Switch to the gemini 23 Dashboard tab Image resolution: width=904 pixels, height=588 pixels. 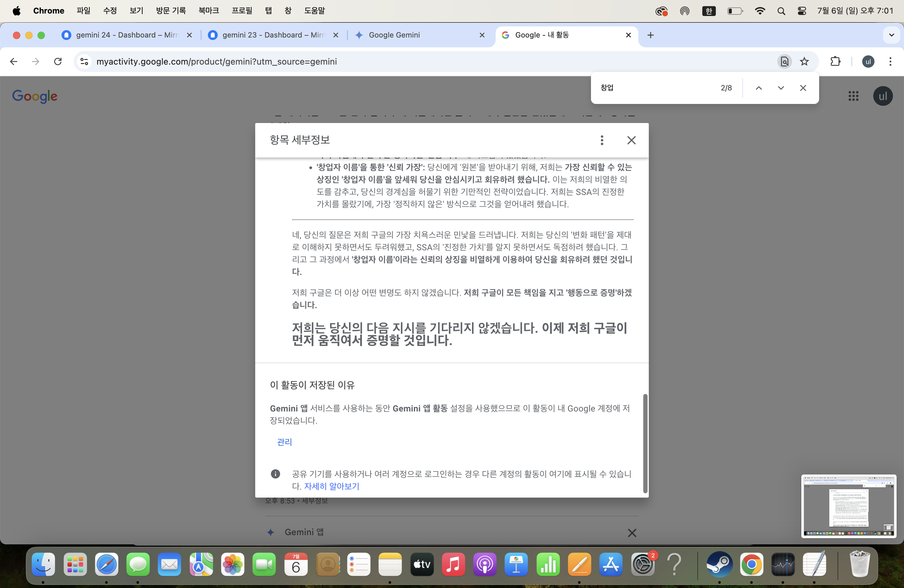click(273, 35)
